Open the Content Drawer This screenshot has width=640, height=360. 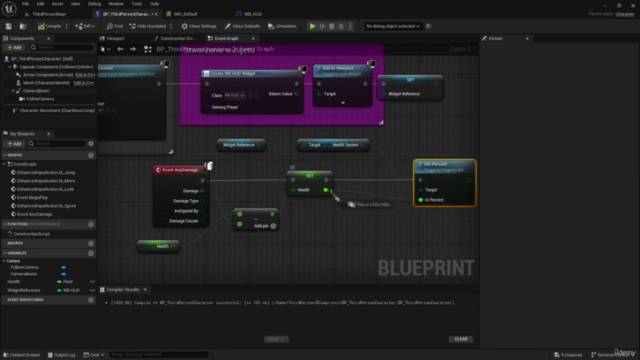pos(22,355)
